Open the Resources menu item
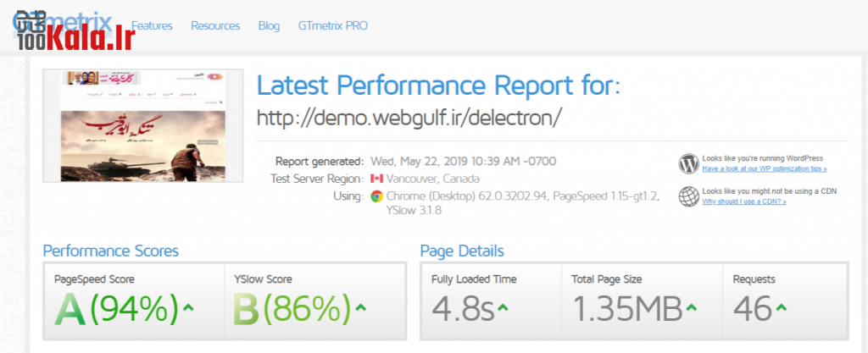The image size is (868, 353). point(215,25)
